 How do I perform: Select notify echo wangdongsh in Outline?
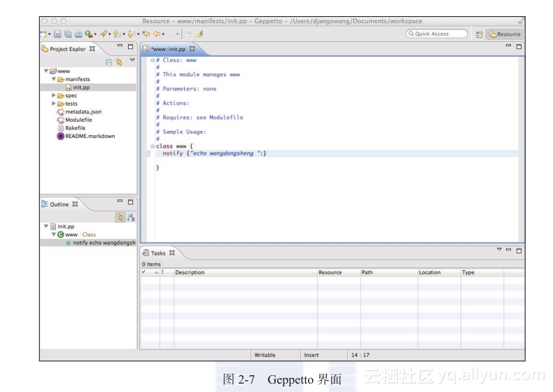point(104,243)
